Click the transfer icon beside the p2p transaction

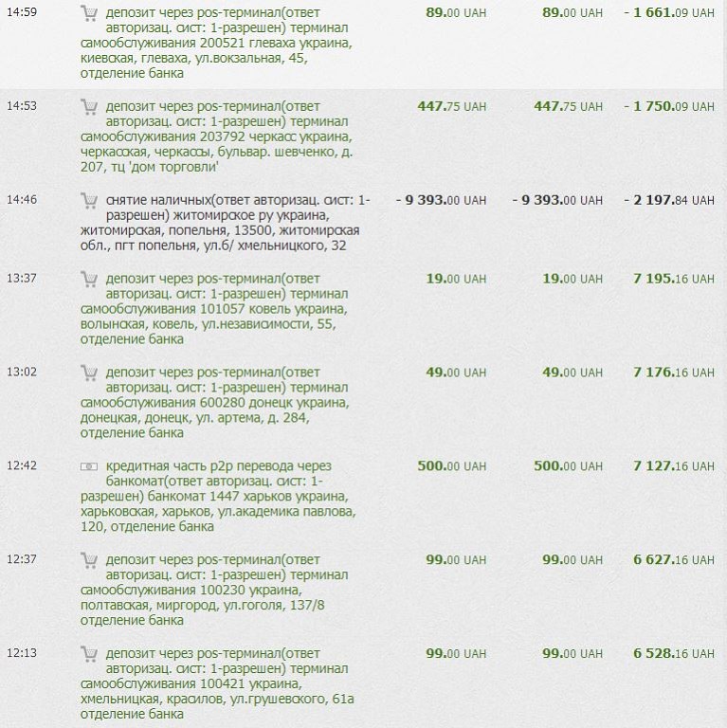coord(90,466)
